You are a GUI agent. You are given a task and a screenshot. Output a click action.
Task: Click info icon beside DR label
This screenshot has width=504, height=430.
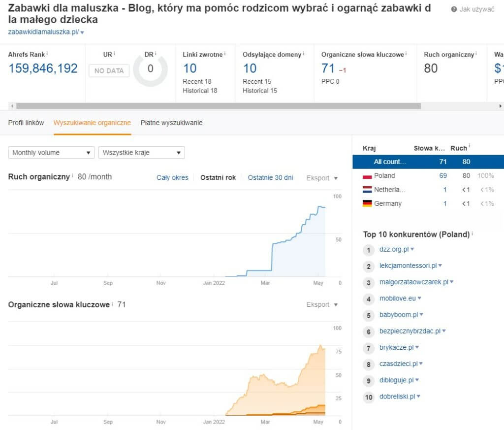[156, 53]
